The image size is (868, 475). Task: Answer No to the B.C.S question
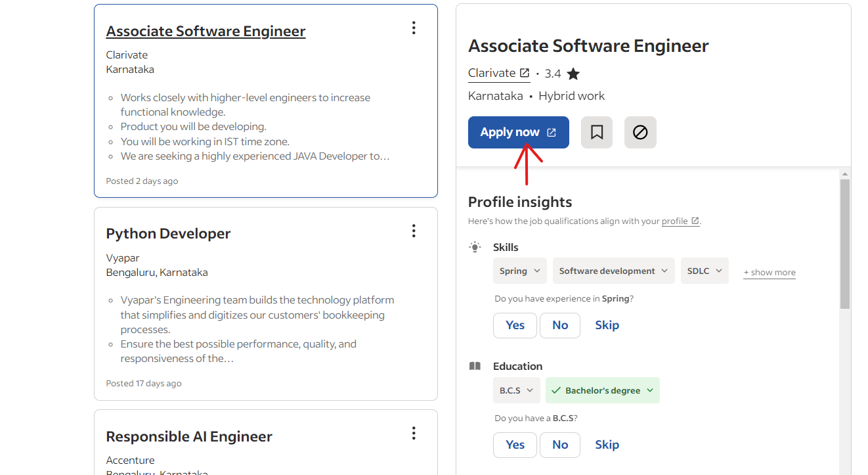pyautogui.click(x=560, y=445)
